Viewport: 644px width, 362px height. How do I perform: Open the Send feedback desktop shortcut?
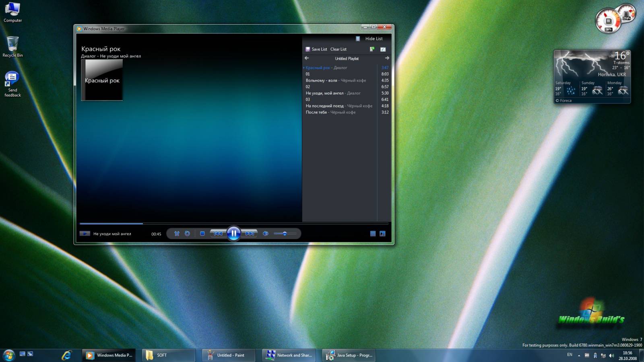click(x=12, y=84)
